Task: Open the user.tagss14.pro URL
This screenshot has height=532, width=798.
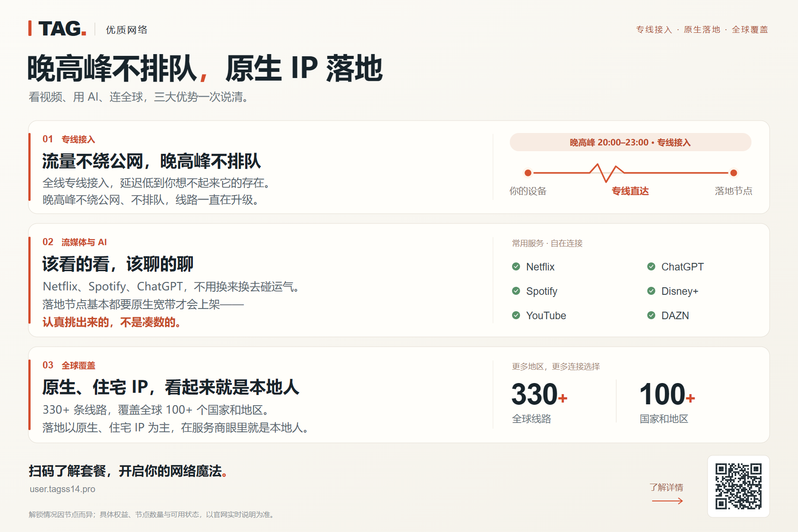Action: (63, 489)
